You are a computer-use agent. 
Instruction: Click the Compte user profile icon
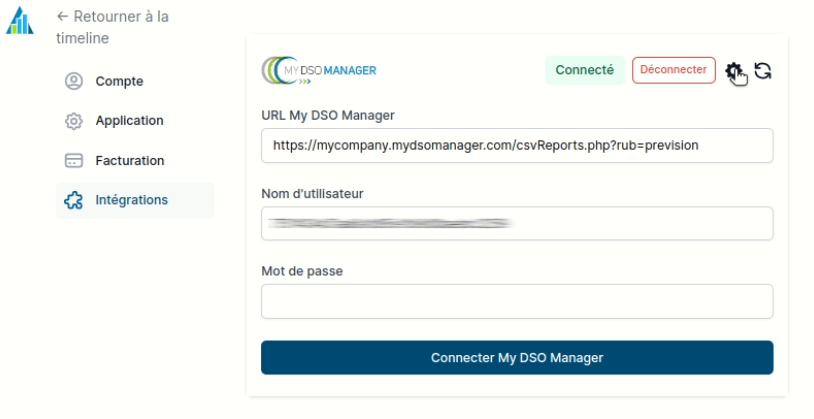[73, 82]
